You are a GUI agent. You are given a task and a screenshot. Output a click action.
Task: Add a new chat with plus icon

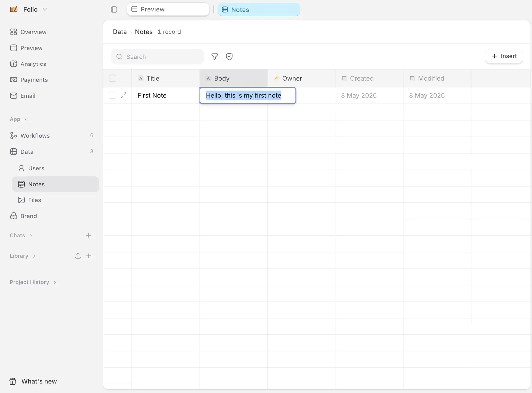(89, 235)
